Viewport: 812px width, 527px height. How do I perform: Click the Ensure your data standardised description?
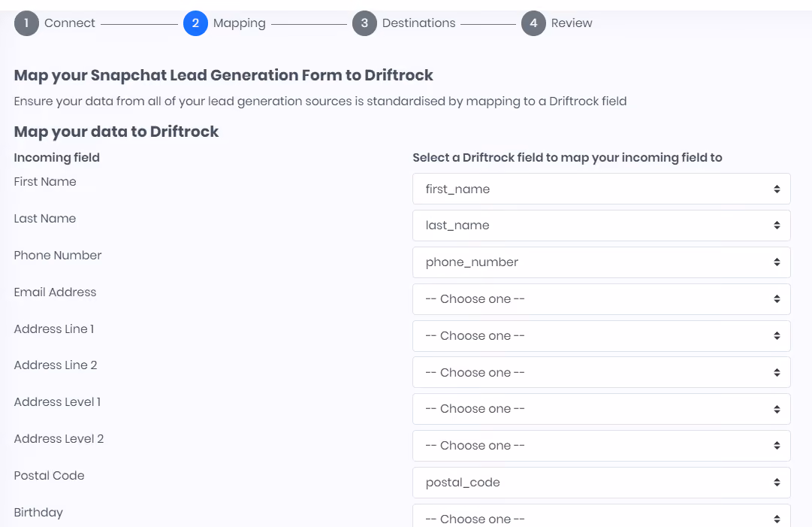(x=320, y=101)
